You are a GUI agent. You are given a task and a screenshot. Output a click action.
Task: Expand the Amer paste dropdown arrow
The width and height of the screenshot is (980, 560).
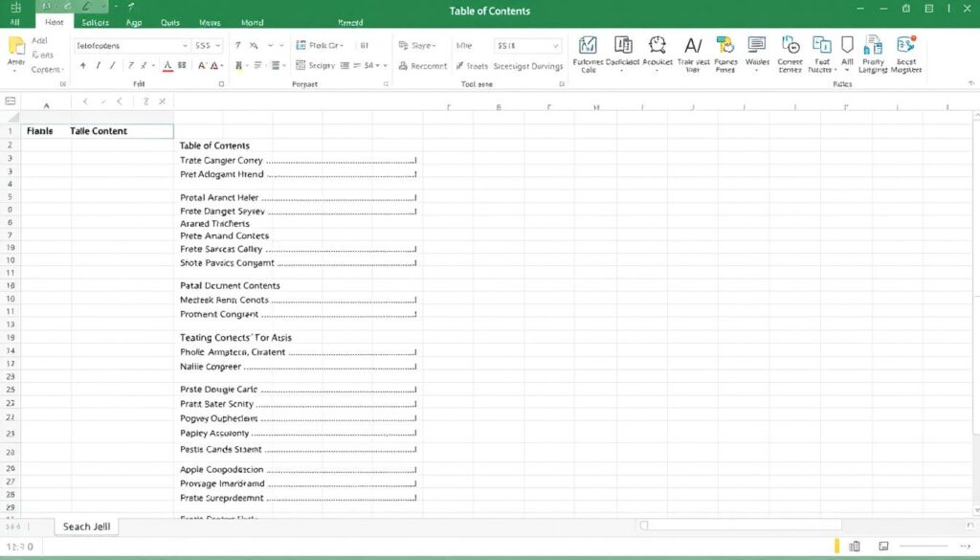click(x=15, y=71)
